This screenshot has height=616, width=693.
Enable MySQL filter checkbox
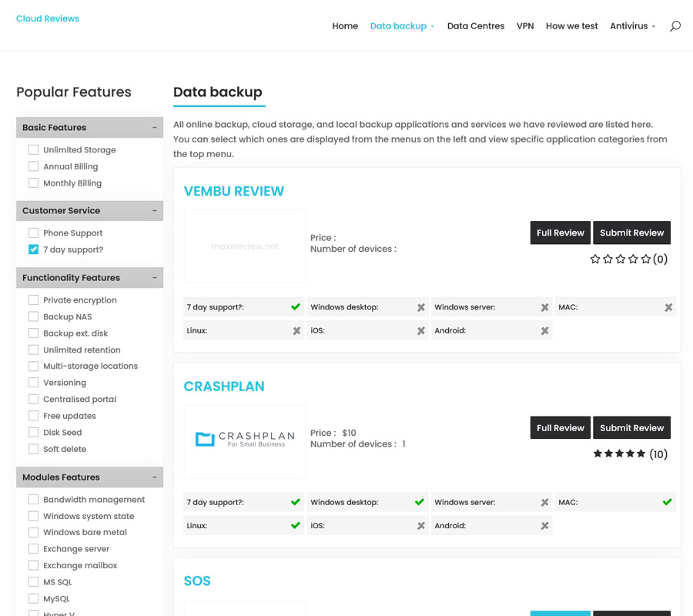coord(33,599)
